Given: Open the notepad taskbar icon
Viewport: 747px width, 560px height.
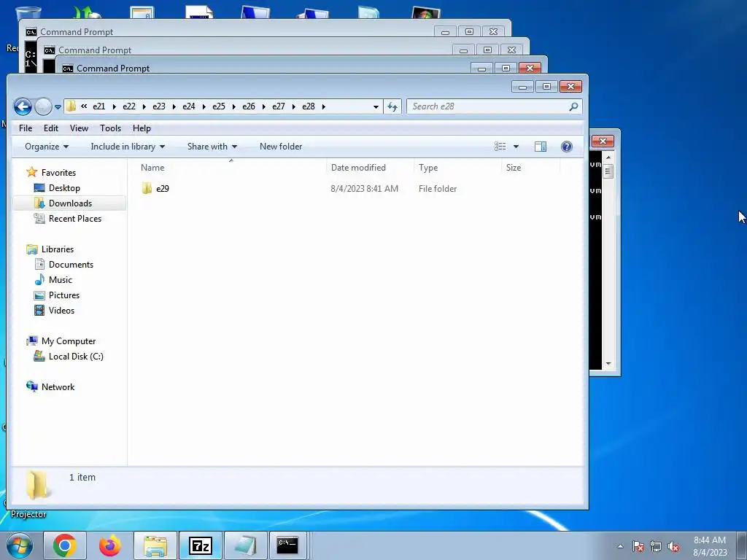Looking at the screenshot, I should 246,545.
